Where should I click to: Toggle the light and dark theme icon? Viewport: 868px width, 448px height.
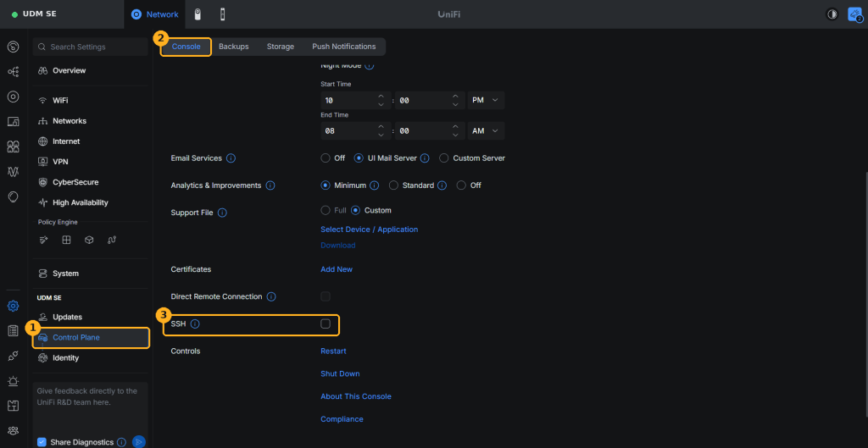832,14
